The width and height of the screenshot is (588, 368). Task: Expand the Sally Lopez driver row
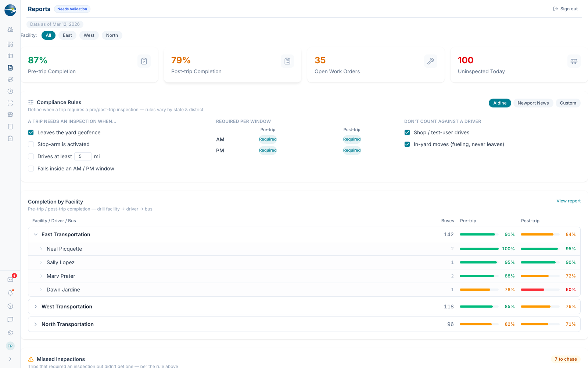point(304,262)
